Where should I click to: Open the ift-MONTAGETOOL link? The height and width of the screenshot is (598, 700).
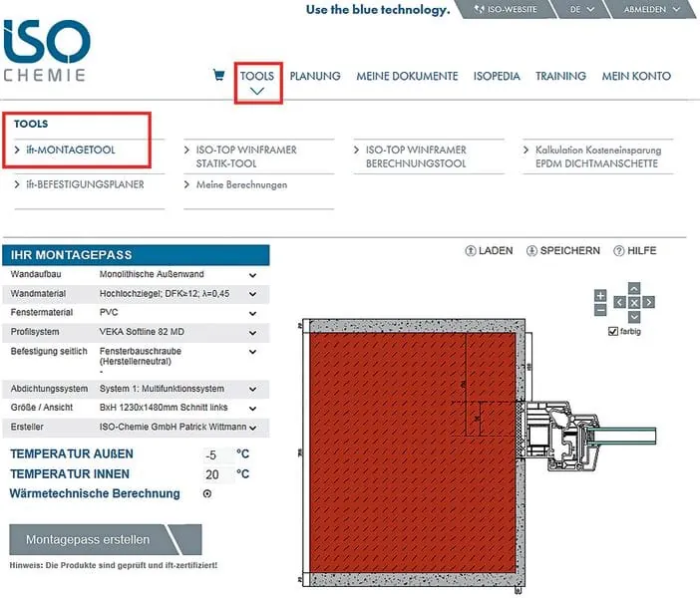[70, 149]
